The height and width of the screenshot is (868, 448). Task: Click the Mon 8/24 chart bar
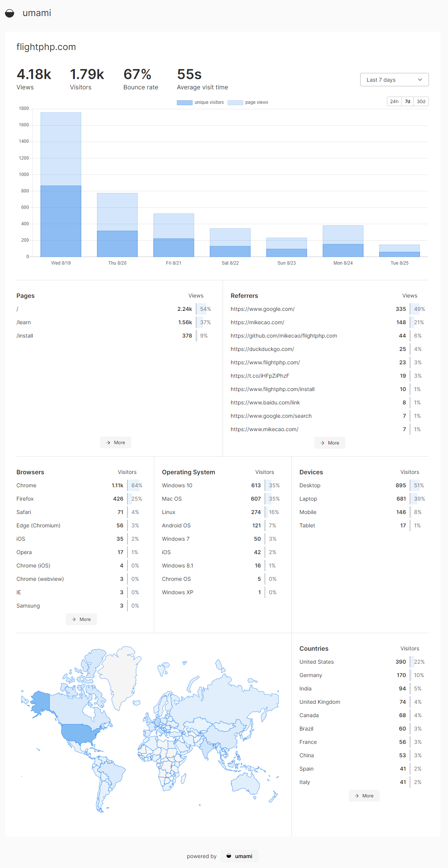point(343,241)
